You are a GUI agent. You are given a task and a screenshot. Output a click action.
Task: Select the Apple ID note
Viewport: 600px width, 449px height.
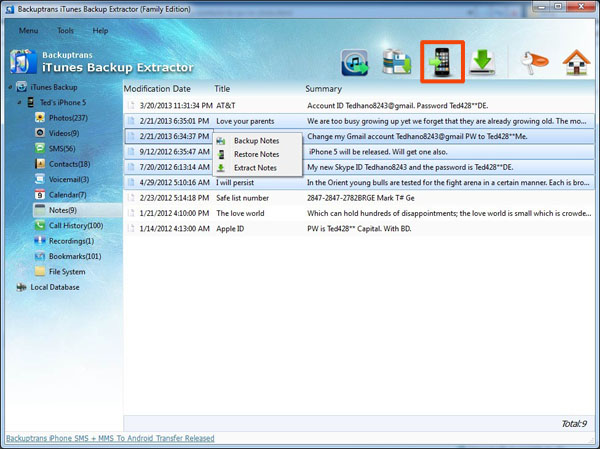point(230,229)
